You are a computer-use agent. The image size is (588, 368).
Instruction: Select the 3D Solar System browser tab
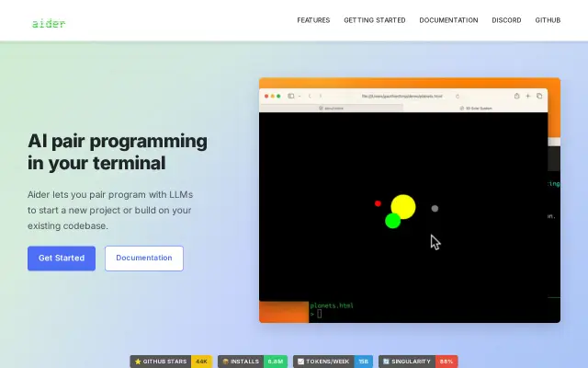[x=476, y=109]
